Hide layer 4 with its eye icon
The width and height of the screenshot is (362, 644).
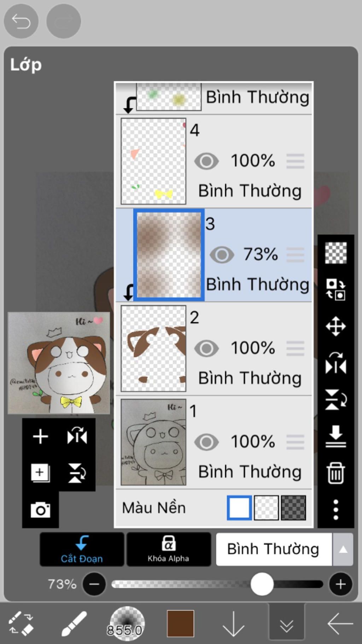(206, 161)
